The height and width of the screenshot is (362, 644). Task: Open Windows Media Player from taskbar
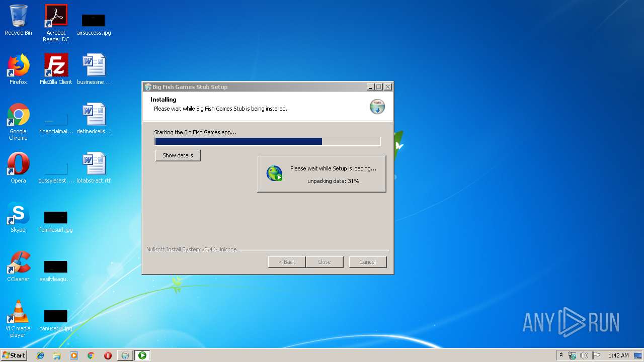74,355
